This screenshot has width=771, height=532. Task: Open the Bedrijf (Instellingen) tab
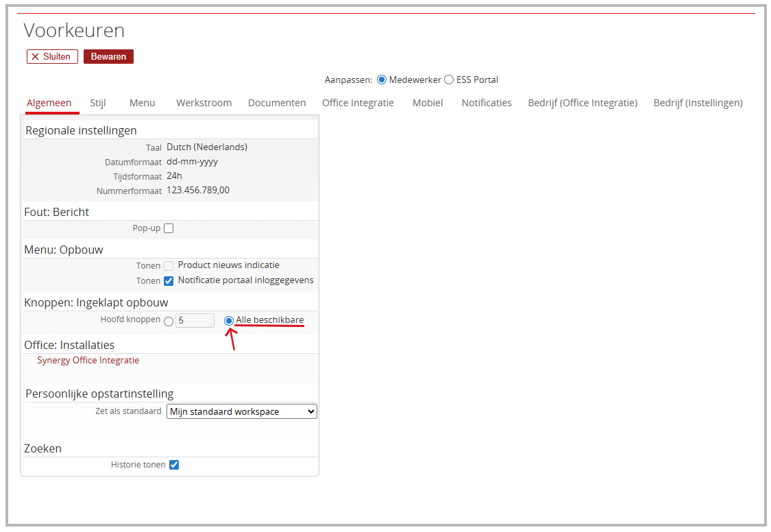coord(698,103)
